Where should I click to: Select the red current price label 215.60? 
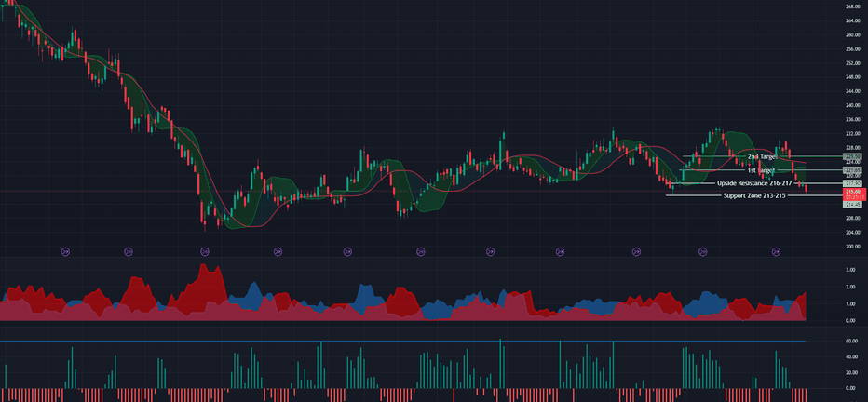click(854, 192)
